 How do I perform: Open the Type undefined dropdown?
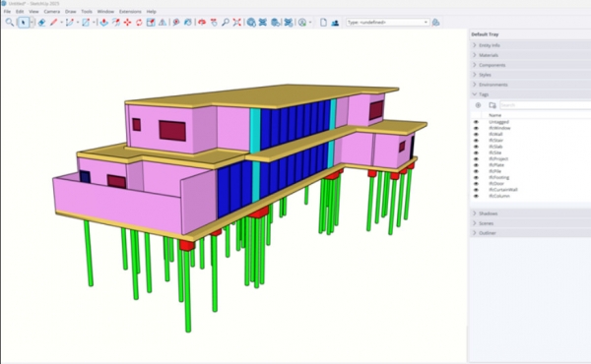tap(387, 23)
